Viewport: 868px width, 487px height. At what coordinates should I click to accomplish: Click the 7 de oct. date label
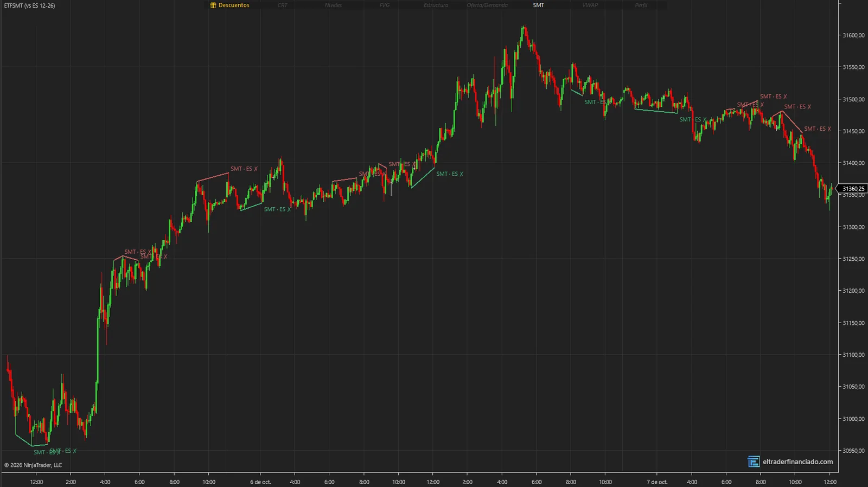657,482
